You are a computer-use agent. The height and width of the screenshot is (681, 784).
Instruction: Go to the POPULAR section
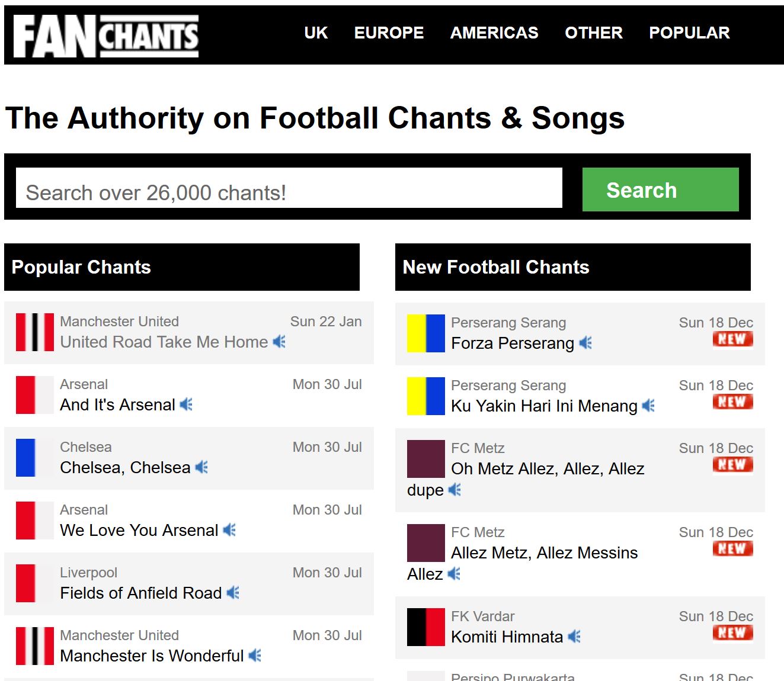[689, 33]
